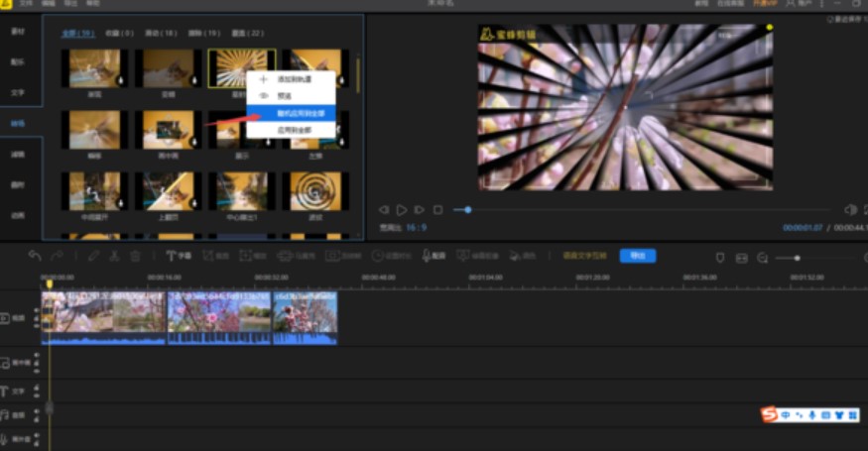
Task: Click the stop square playback button
Action: pyautogui.click(x=437, y=210)
